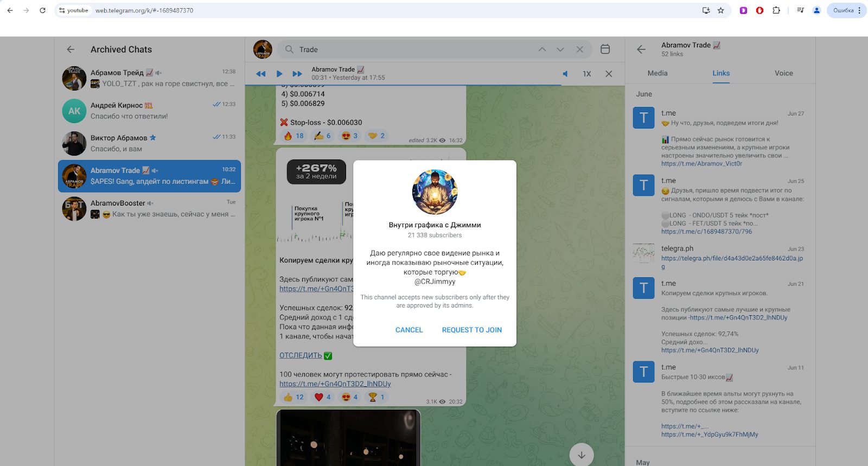Open Jun 21 t.me link entry icon
The height and width of the screenshot is (466, 868).
[x=644, y=288]
